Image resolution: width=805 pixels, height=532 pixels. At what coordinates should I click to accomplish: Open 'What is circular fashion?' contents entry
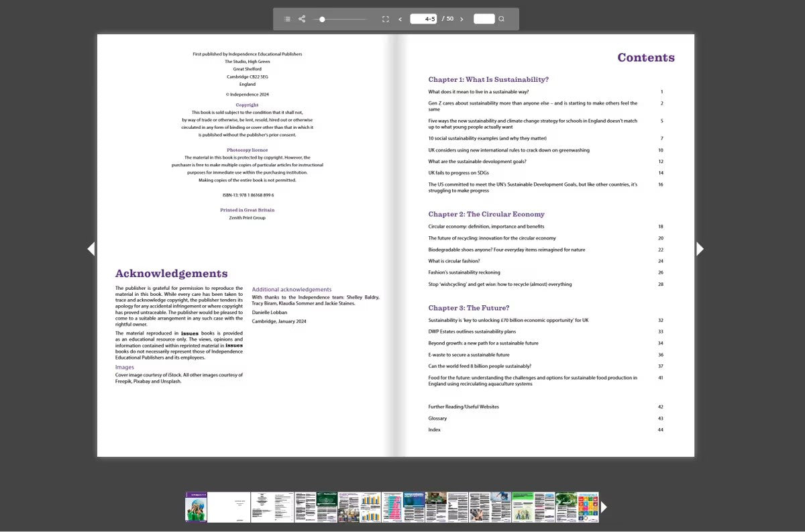[454, 261]
